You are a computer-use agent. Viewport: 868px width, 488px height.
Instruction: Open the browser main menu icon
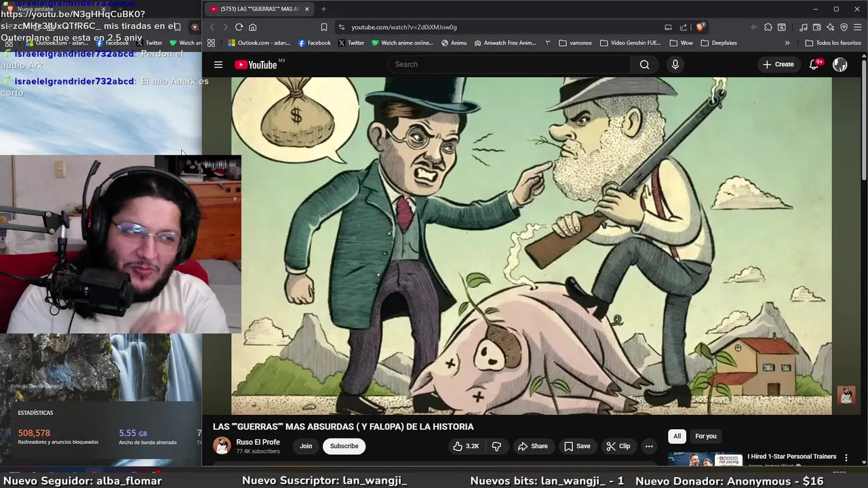(x=858, y=27)
